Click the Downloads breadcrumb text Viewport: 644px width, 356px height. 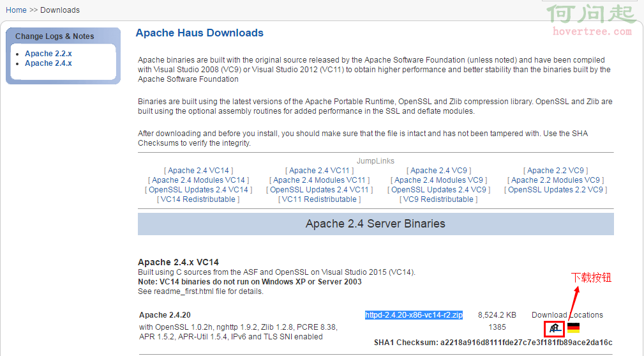60,10
